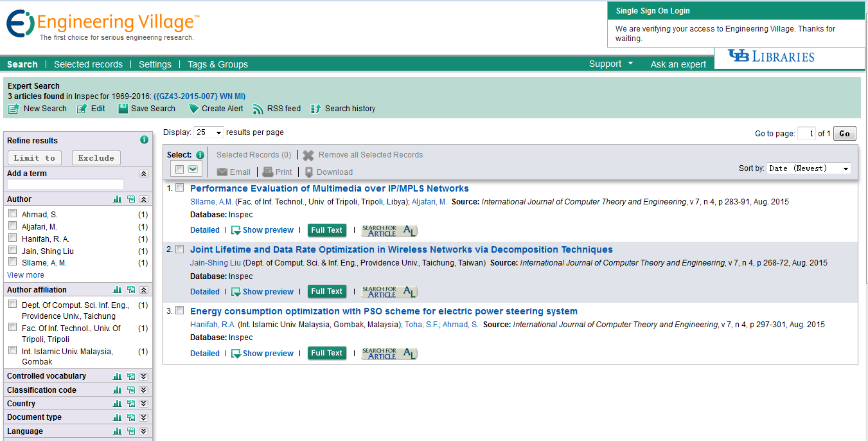Click the Exclude button
This screenshot has height=441, width=868.
tap(96, 157)
